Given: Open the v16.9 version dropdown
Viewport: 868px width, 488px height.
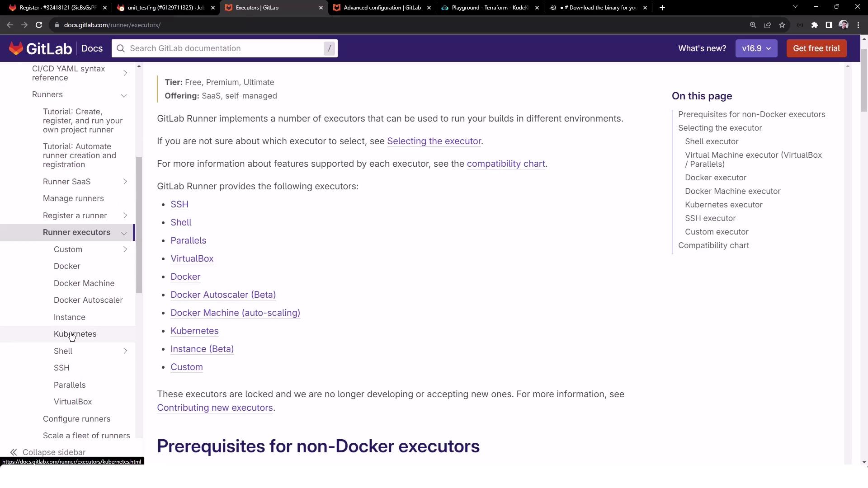Looking at the screenshot, I should pos(756,48).
